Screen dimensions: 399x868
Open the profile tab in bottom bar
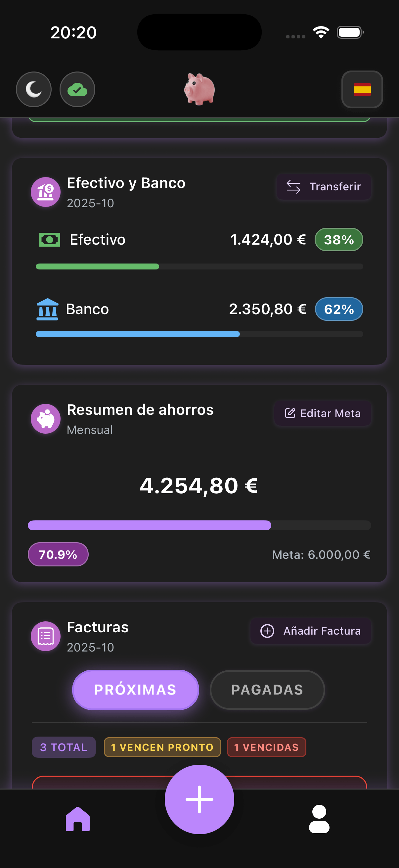319,819
